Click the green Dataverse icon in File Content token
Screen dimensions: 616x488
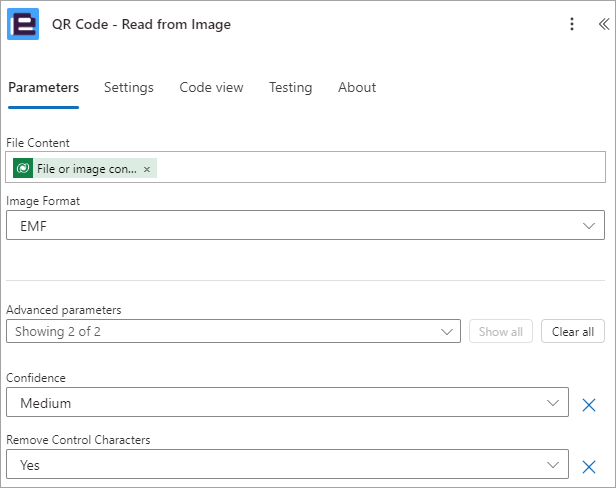[x=23, y=168]
